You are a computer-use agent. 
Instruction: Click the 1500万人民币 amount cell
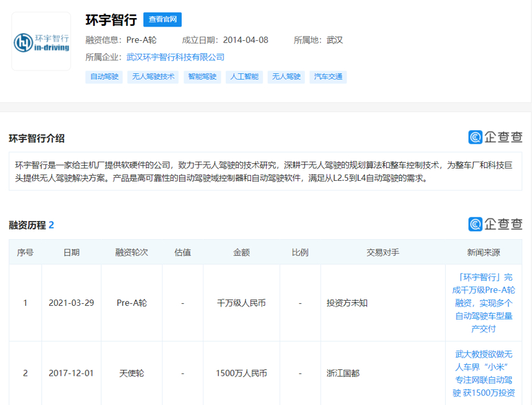(241, 373)
